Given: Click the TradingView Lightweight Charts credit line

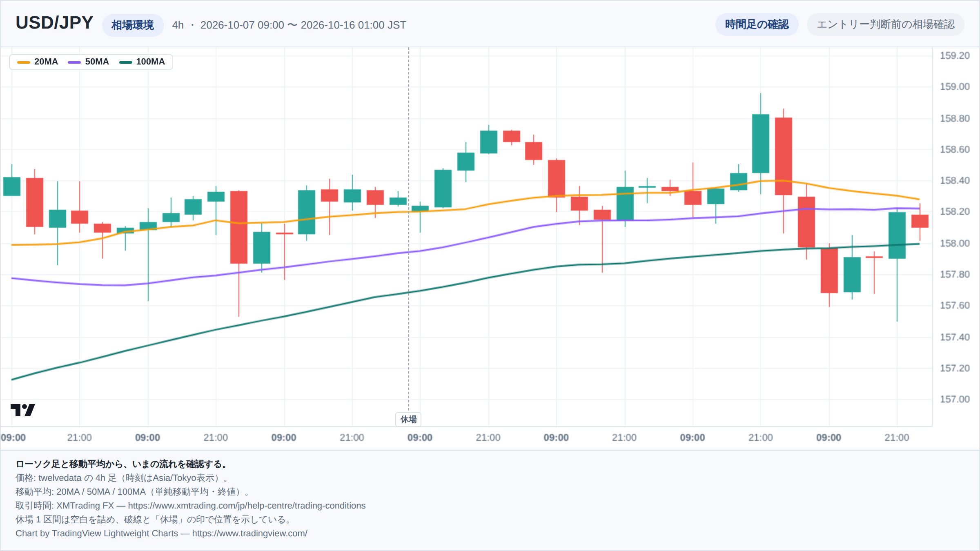Looking at the screenshot, I should point(161,533).
